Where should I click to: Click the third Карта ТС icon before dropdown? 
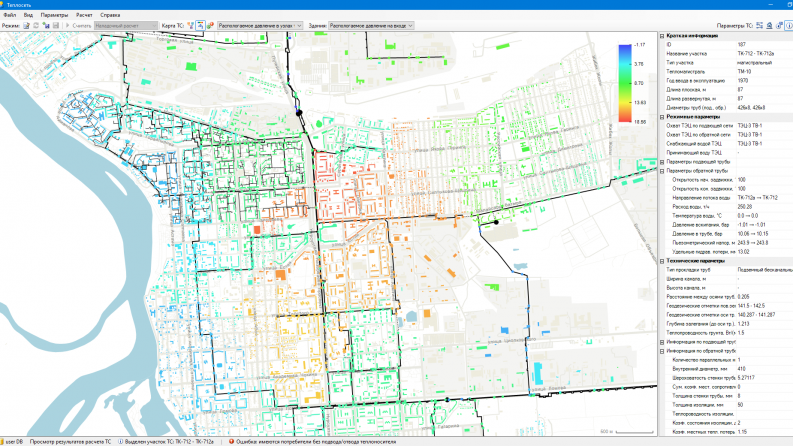(207, 25)
